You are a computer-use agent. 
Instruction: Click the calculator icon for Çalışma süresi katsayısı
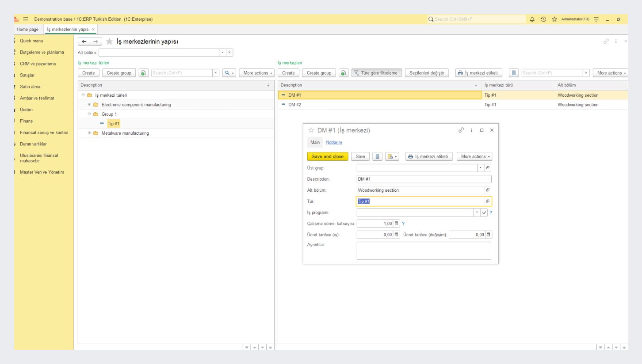[396, 224]
